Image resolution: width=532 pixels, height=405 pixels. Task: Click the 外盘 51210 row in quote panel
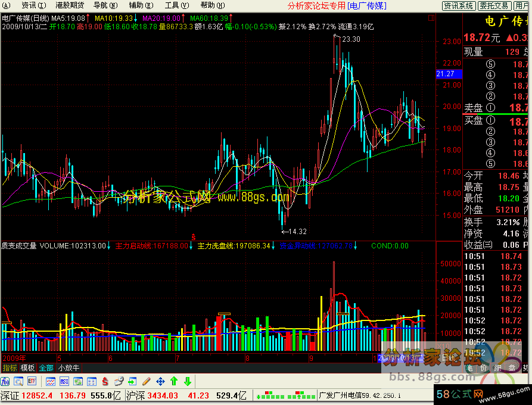click(x=491, y=210)
